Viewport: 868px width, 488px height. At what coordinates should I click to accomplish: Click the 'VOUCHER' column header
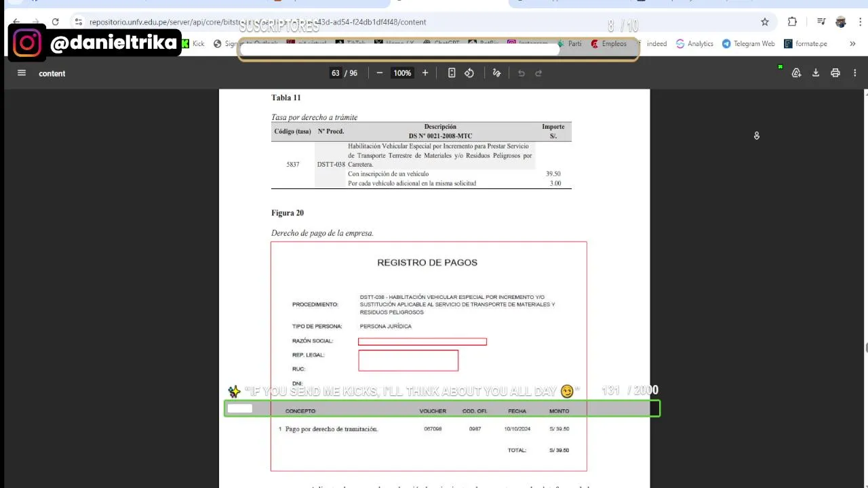[x=433, y=411]
